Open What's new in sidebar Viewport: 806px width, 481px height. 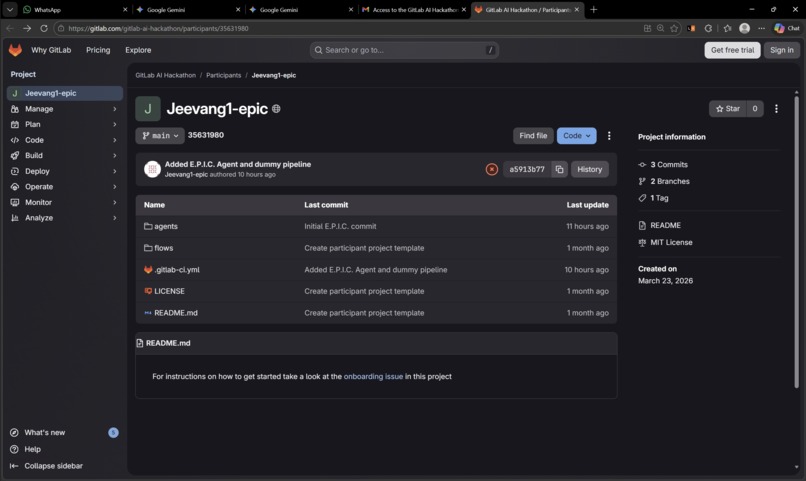point(65,433)
